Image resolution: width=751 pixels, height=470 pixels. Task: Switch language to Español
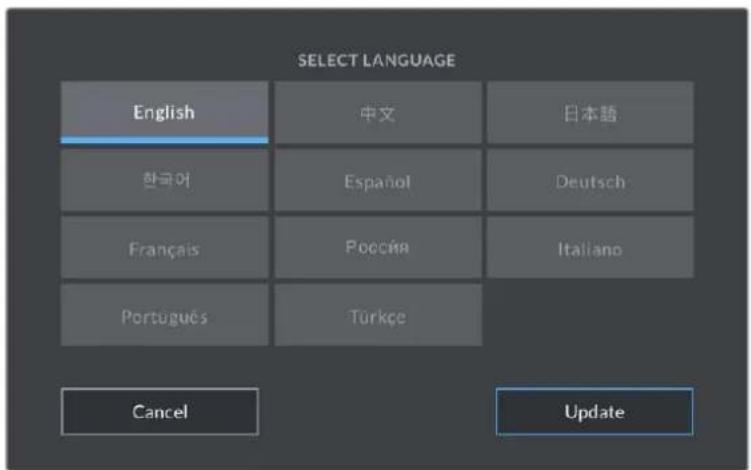click(378, 180)
